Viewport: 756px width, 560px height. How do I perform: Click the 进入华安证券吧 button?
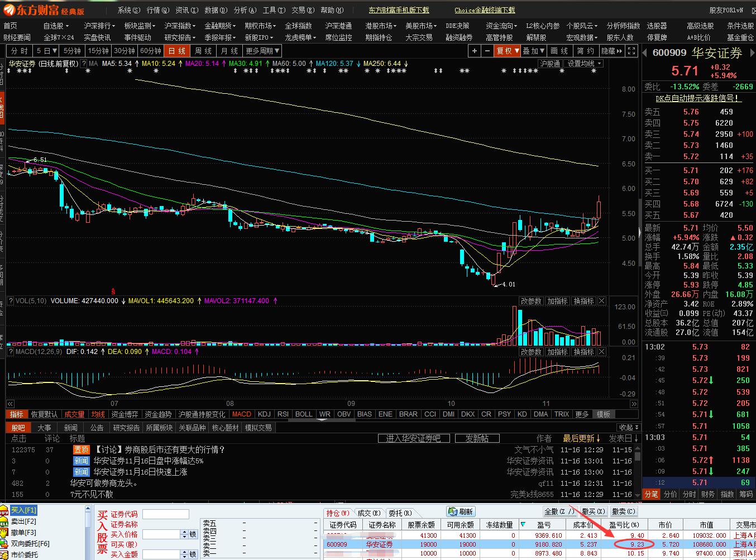tap(413, 438)
